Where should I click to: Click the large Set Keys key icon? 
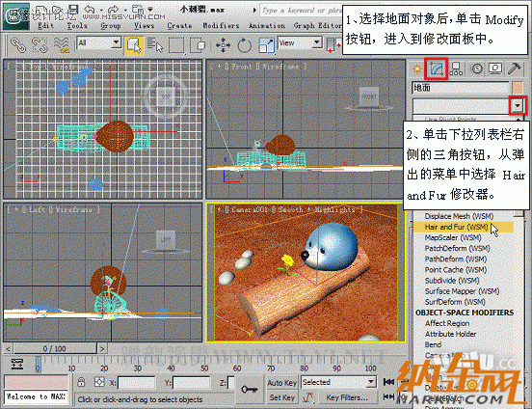(249, 390)
